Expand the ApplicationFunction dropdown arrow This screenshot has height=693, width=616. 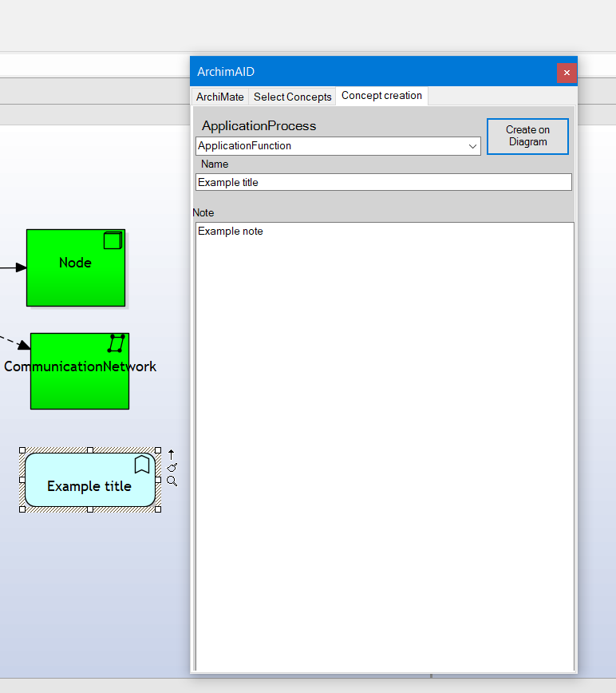(472, 146)
